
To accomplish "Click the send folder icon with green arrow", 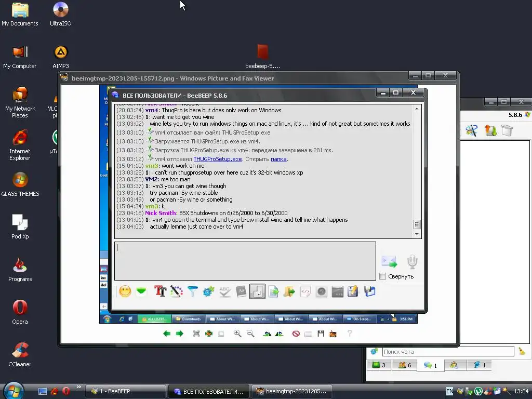I will click(x=289, y=291).
